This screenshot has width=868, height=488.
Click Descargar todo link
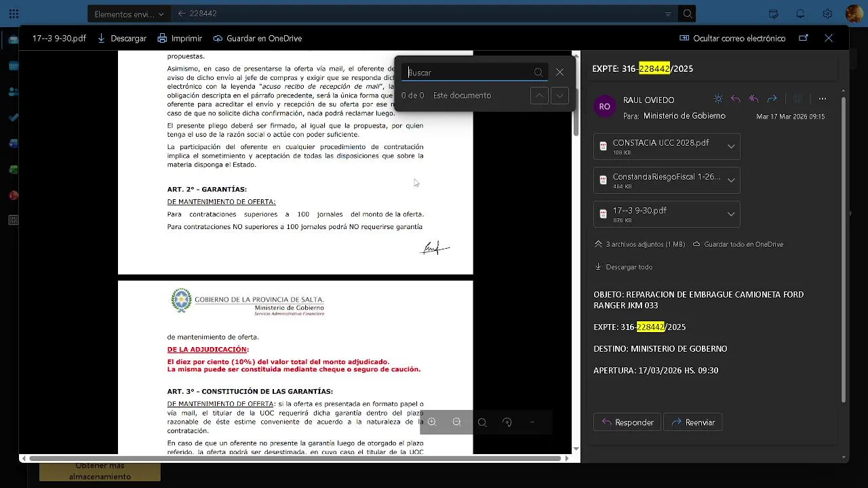[624, 267]
